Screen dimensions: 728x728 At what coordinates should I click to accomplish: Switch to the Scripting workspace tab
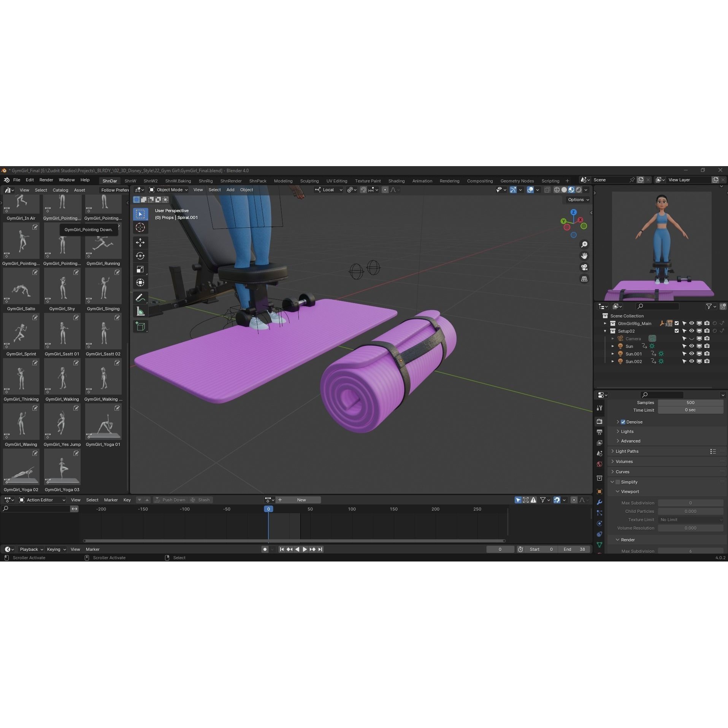[x=550, y=181]
